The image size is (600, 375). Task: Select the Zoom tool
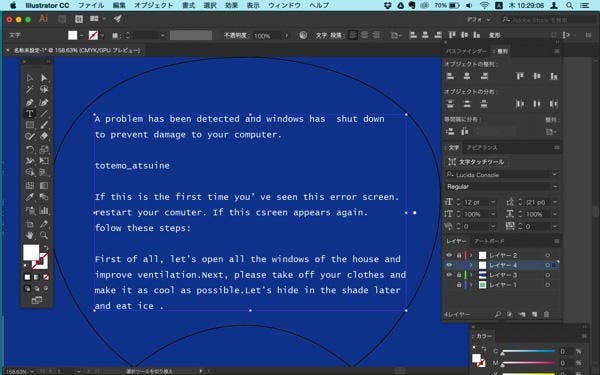(x=44, y=235)
